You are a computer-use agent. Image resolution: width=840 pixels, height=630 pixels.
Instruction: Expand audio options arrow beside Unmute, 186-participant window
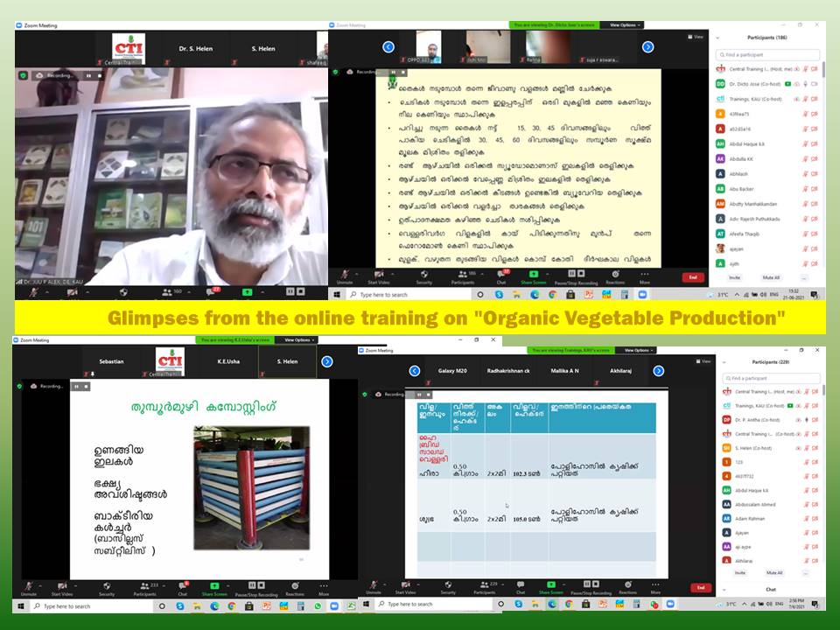point(356,274)
